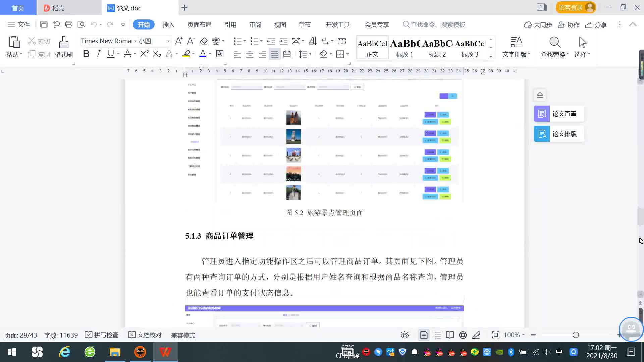Toggle italic formatting
Viewport: 644px width, 362px height.
[x=98, y=54]
